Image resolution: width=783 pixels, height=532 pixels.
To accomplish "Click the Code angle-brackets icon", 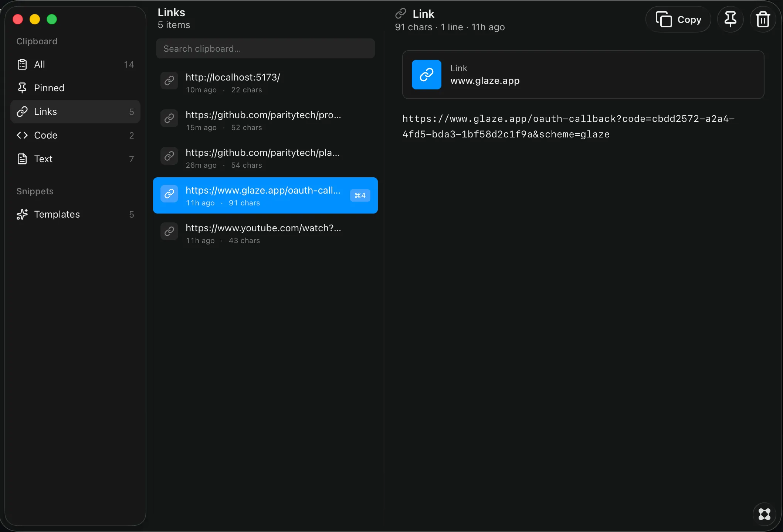I will (x=22, y=135).
